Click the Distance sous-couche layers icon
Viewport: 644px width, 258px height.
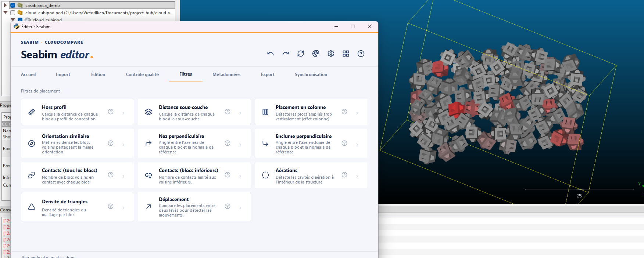149,112
